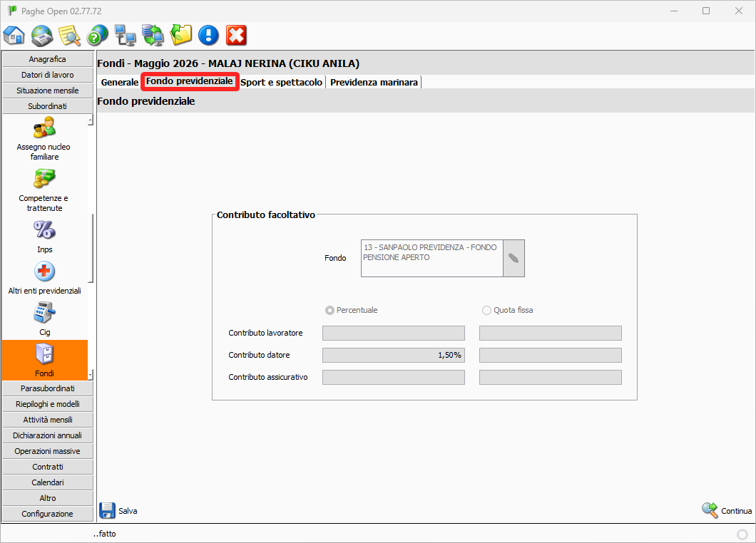Click the red X exit toolbar icon

(x=236, y=35)
